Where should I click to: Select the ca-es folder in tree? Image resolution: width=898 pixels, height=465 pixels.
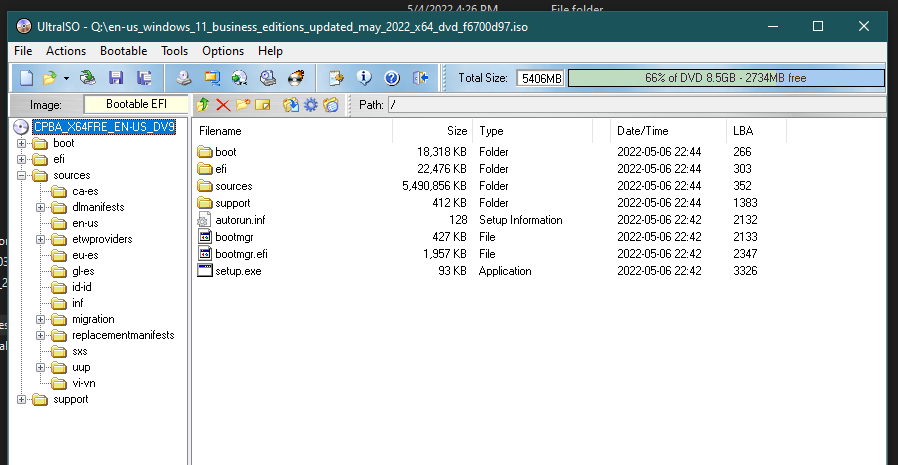pyautogui.click(x=85, y=191)
